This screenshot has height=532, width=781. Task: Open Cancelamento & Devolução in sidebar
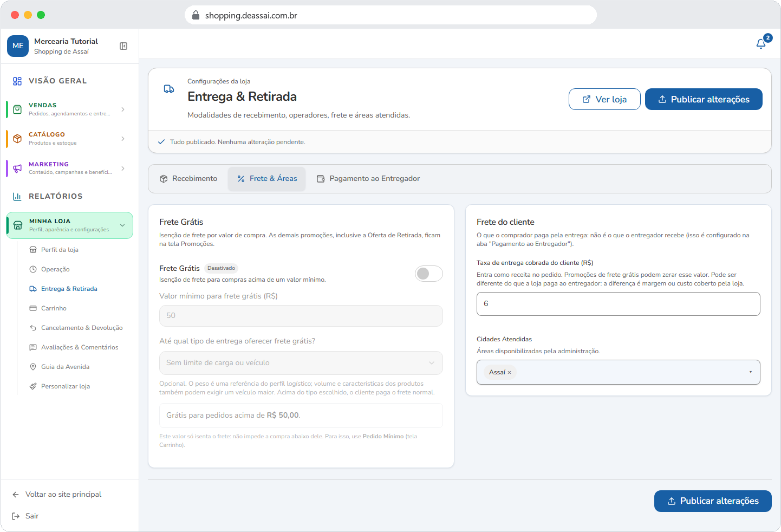[x=82, y=328]
